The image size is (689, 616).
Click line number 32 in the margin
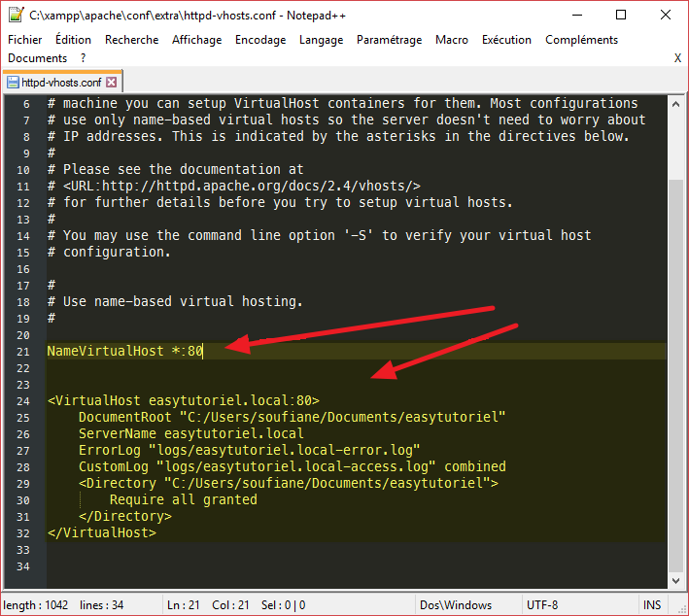click(x=23, y=533)
